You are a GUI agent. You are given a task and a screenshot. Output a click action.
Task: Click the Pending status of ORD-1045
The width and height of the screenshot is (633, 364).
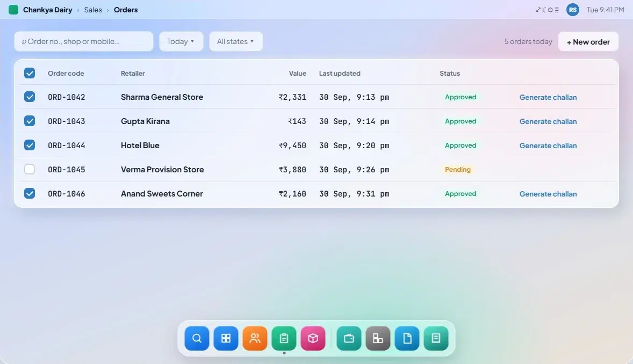click(x=458, y=170)
